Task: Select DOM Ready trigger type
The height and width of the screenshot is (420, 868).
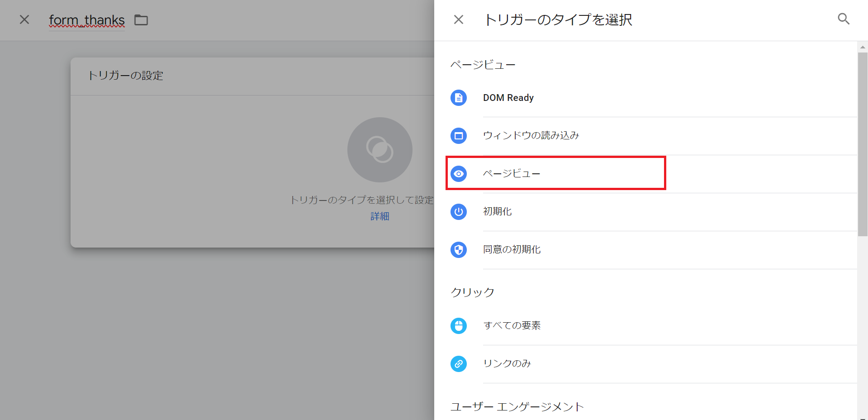Action: [653, 98]
